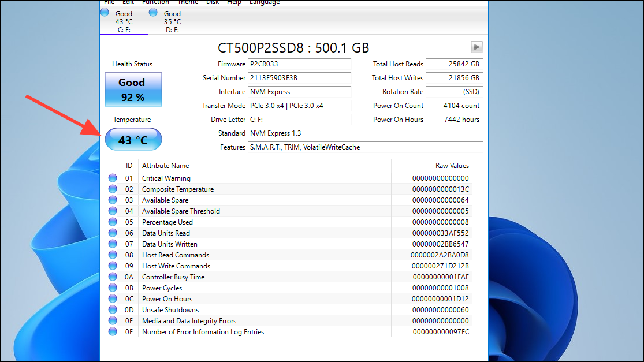
Task: Click the indicator next to Unsafe Shutdowns
Action: coord(113,309)
